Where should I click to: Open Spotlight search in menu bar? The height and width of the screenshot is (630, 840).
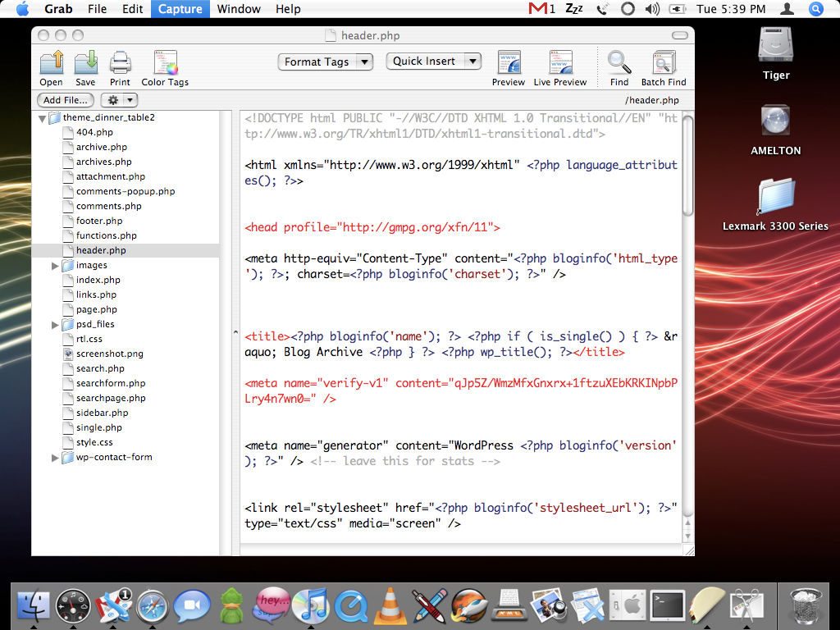(x=816, y=8)
